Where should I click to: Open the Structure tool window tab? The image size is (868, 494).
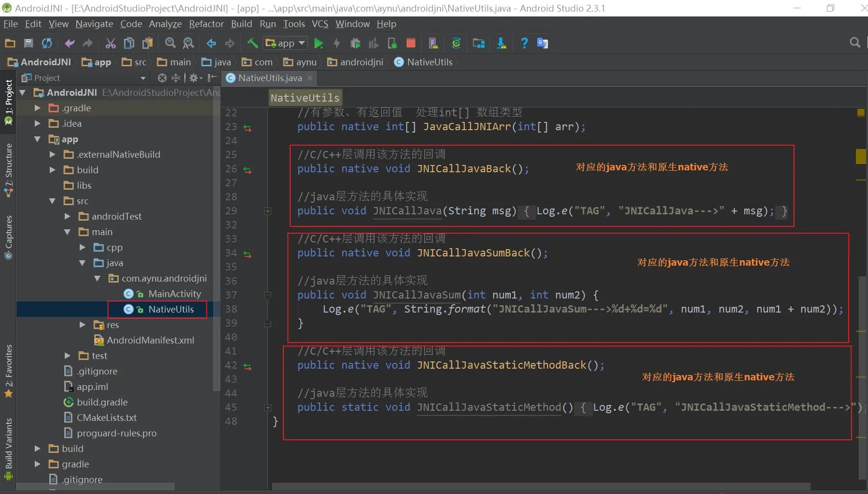[x=9, y=170]
